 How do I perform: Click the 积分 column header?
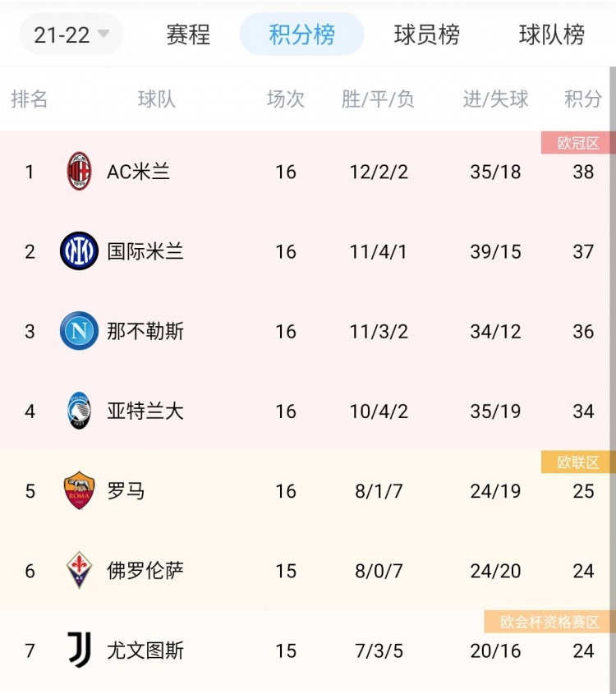click(583, 99)
